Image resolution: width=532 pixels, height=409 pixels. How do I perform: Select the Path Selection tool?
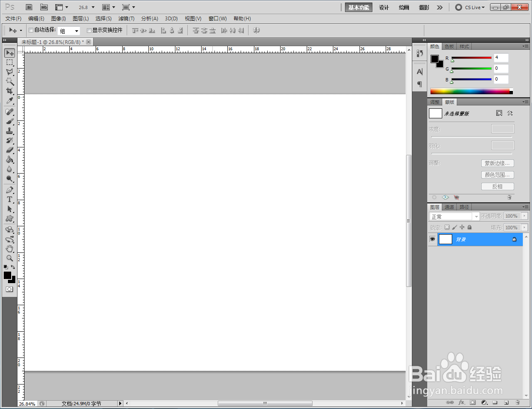pos(10,209)
